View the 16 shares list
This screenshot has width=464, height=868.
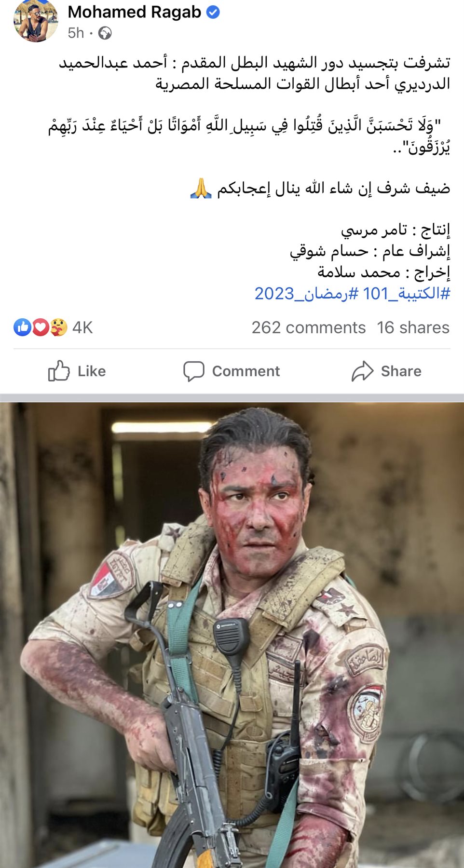(x=413, y=327)
